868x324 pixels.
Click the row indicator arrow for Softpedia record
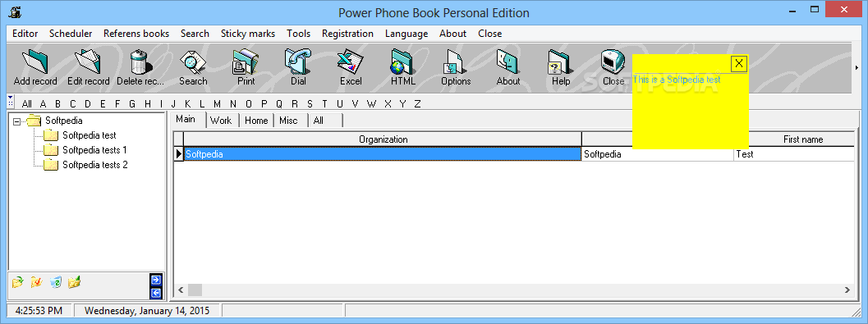[179, 154]
